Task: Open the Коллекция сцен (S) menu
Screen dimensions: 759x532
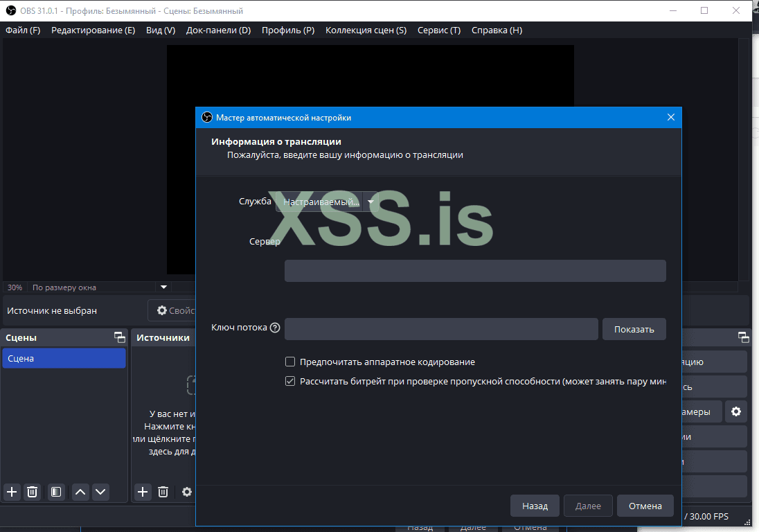Action: tap(366, 30)
